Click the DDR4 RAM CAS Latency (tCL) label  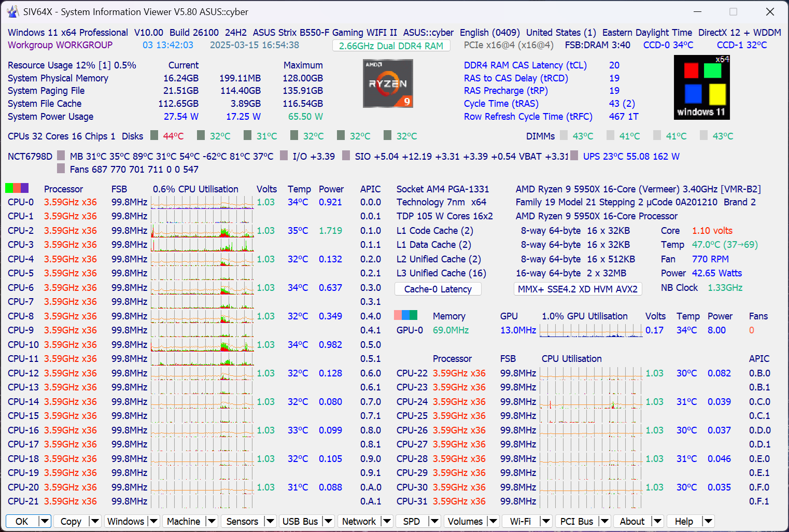pyautogui.click(x=525, y=65)
